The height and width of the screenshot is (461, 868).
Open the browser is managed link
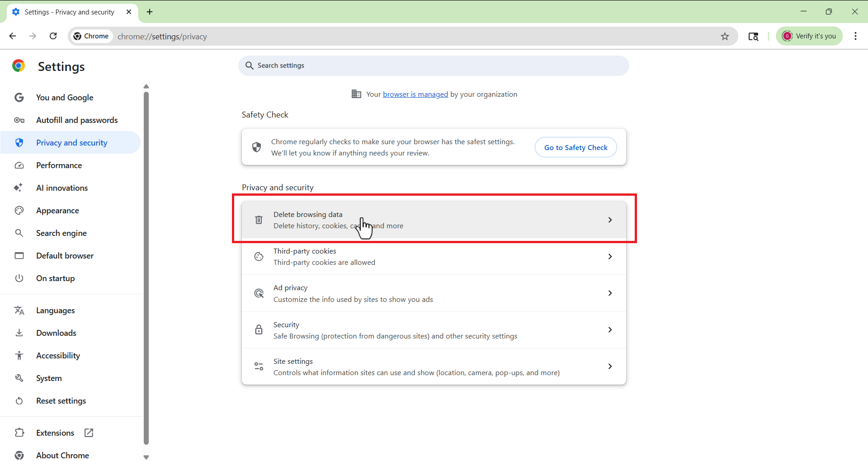tap(415, 94)
